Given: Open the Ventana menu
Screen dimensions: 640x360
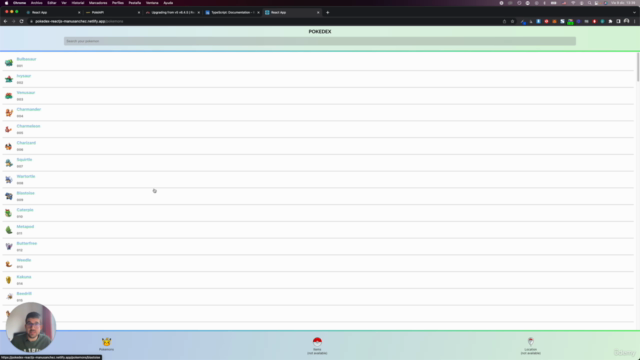Looking at the screenshot, I should (152, 3).
